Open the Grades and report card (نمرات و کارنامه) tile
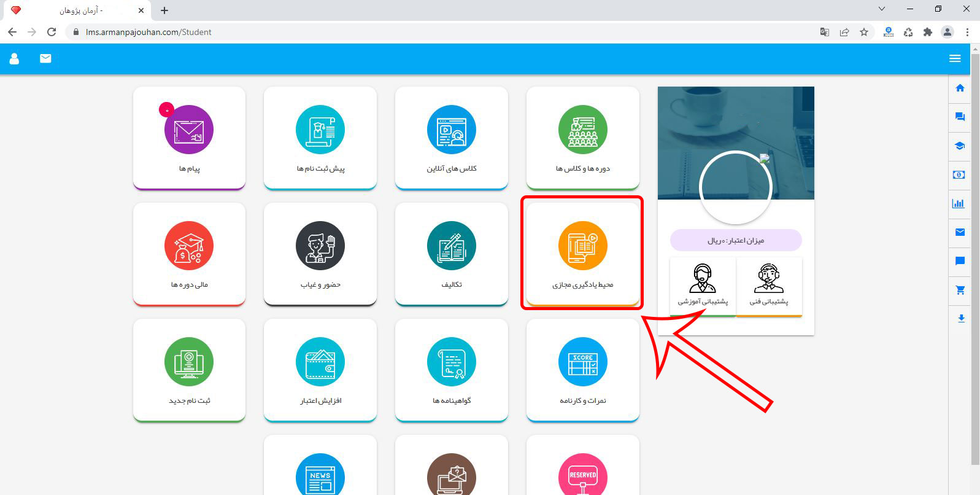The width and height of the screenshot is (980, 495). 583,370
